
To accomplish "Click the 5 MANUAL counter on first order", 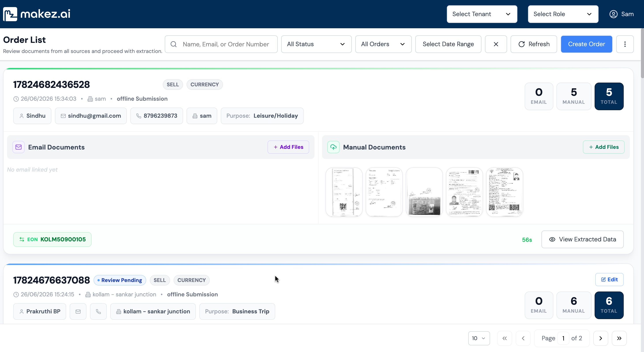I will (x=573, y=96).
